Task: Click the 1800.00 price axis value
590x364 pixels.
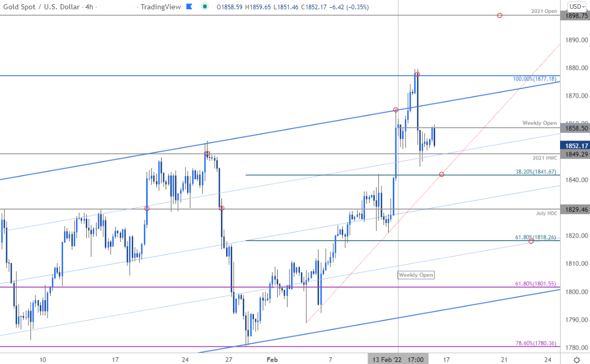Action: click(577, 292)
